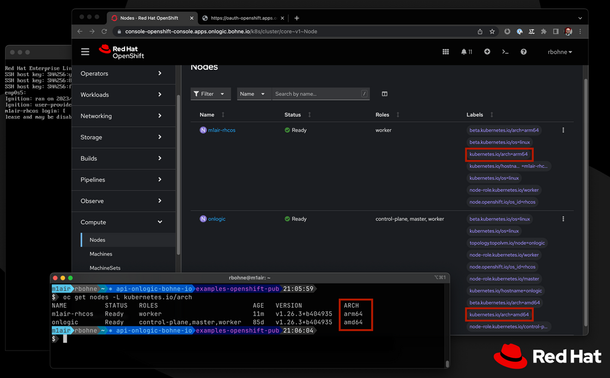
Task: Select Machines in the Compute menu
Action: pyautogui.click(x=101, y=254)
